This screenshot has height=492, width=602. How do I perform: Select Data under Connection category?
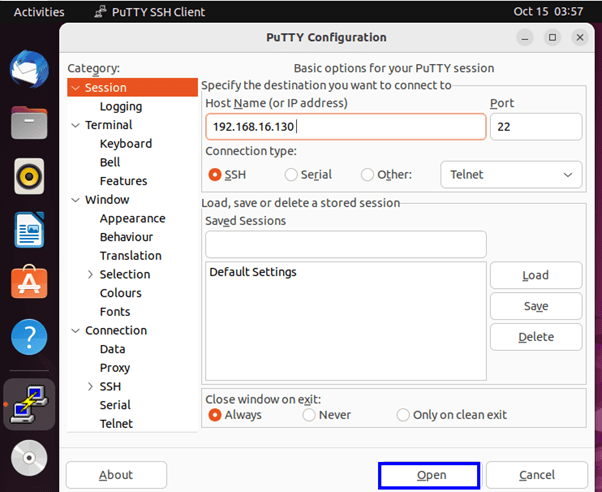click(112, 349)
